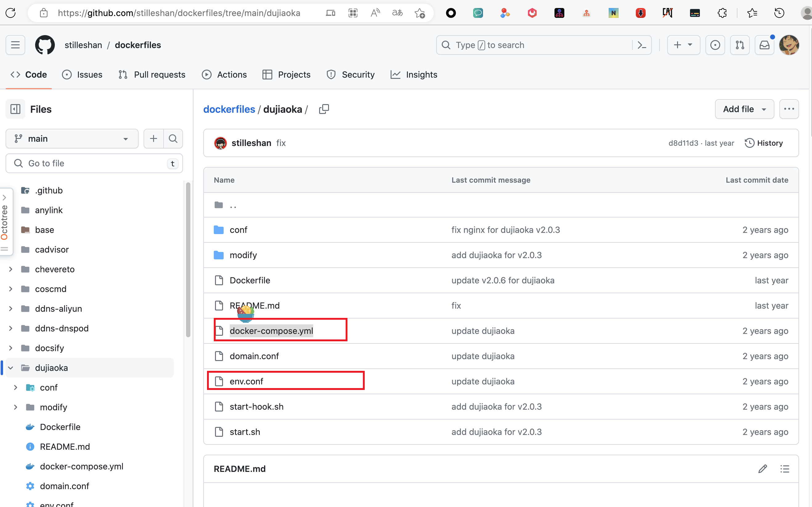Click the Go to file search input
Viewport: 812px width, 507px height.
click(x=95, y=163)
